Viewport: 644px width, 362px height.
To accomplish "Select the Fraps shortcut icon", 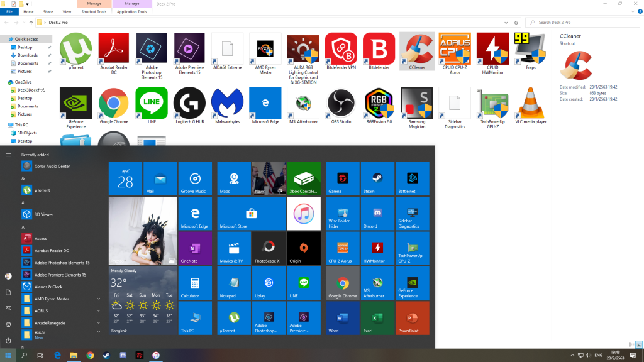I will pyautogui.click(x=531, y=52).
